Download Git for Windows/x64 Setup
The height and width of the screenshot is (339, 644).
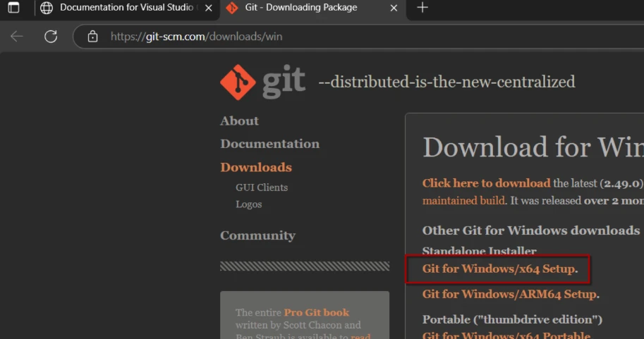[x=499, y=269]
